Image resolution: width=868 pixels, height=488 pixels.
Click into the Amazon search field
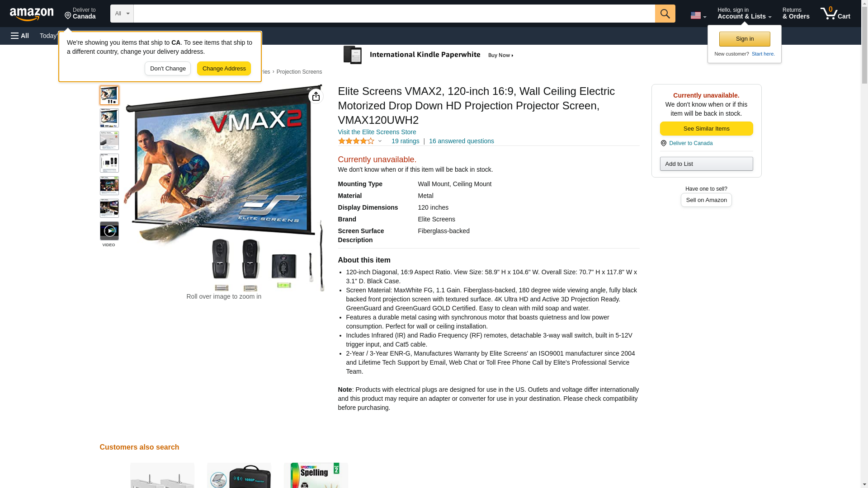pyautogui.click(x=394, y=14)
